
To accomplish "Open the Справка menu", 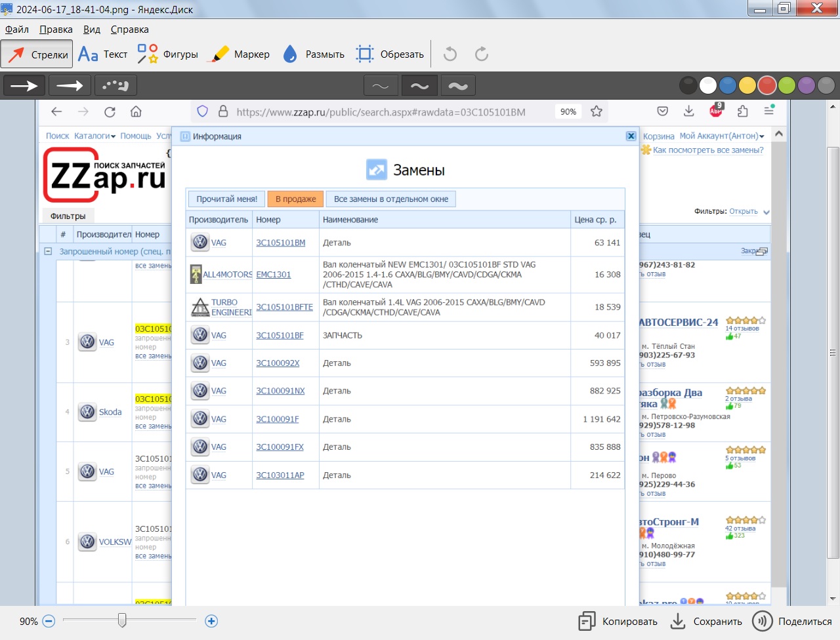I will click(129, 30).
